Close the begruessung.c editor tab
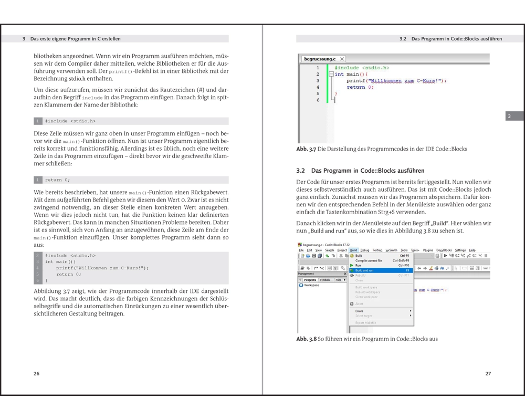This screenshot has width=525, height=420. tap(342, 59)
